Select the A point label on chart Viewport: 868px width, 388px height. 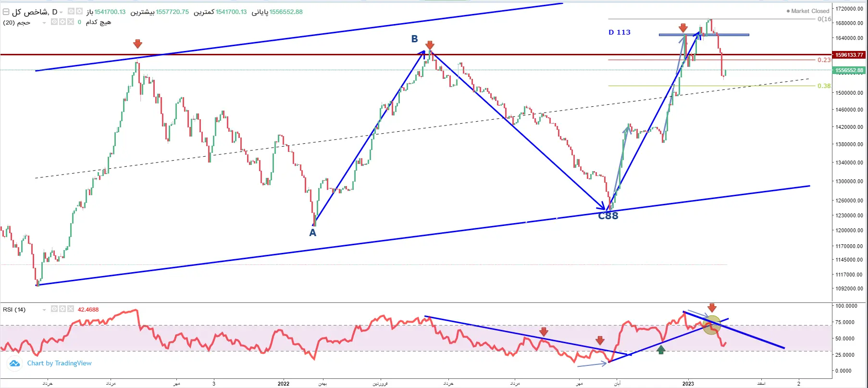(312, 233)
